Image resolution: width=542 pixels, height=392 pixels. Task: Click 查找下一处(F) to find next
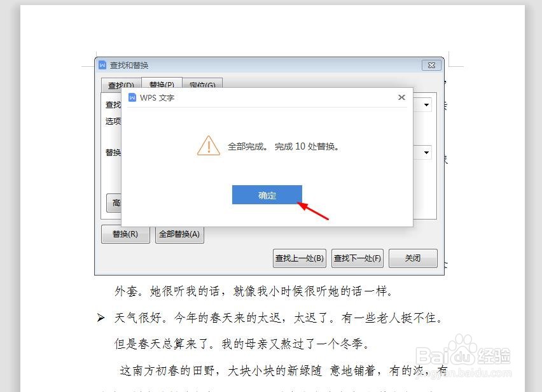[x=358, y=258]
